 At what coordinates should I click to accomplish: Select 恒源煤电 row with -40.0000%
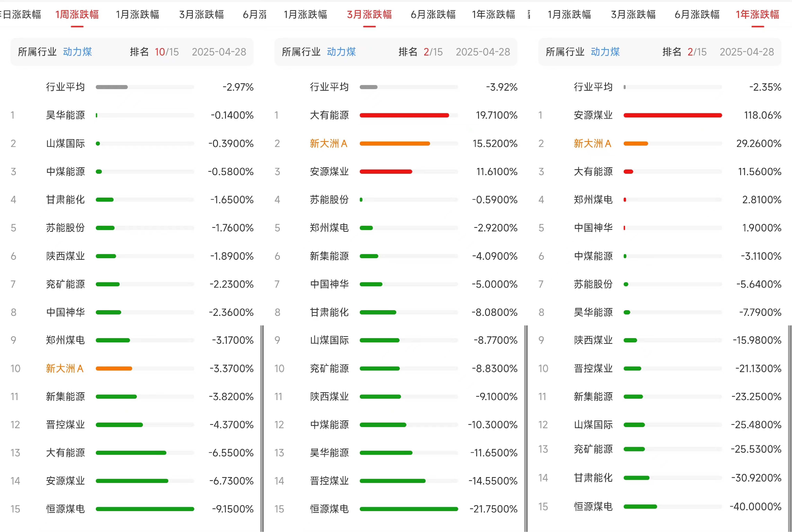pos(660,507)
